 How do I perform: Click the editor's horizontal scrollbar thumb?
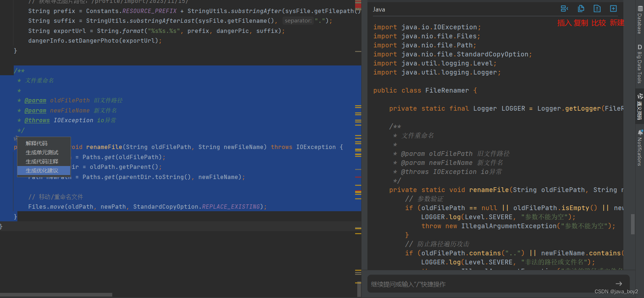tap(56, 295)
